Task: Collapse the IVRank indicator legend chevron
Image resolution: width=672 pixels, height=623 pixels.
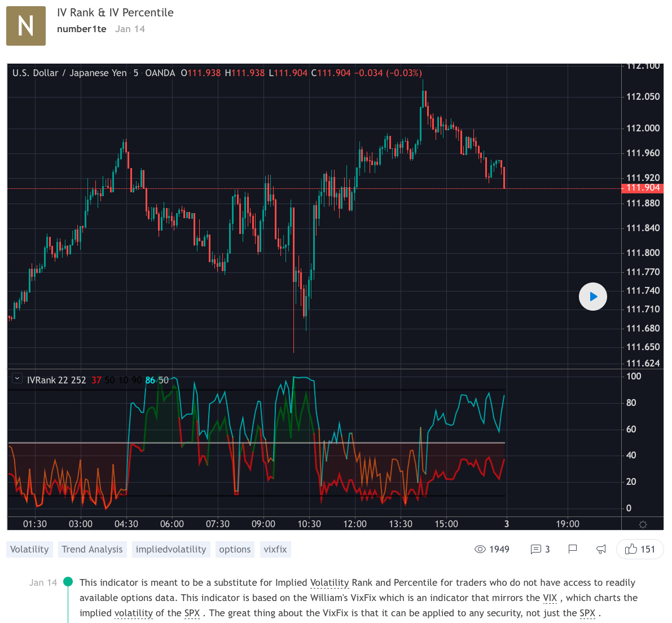Action: (x=17, y=379)
